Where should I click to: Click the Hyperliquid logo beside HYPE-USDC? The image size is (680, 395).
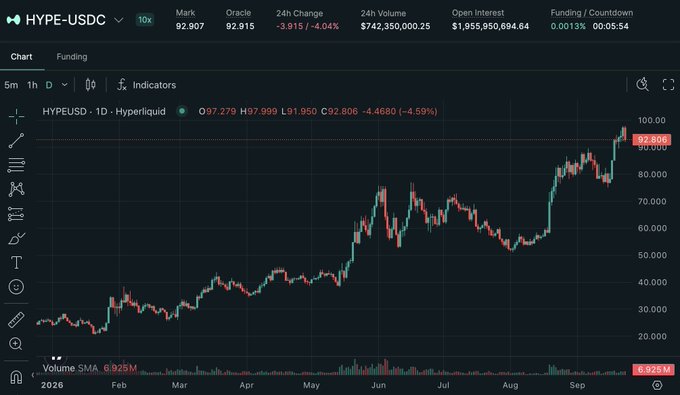click(13, 20)
